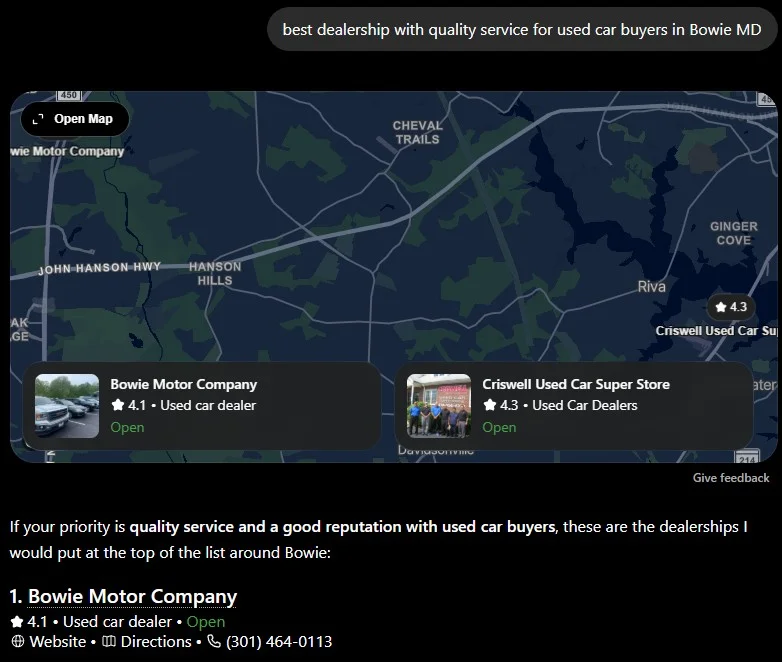The image size is (782, 662).
Task: Click the map icon beside Directions
Action: 109,642
